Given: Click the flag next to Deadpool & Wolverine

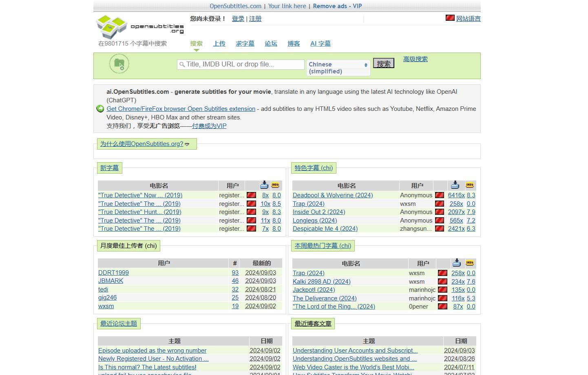Looking at the screenshot, I should coord(439,195).
